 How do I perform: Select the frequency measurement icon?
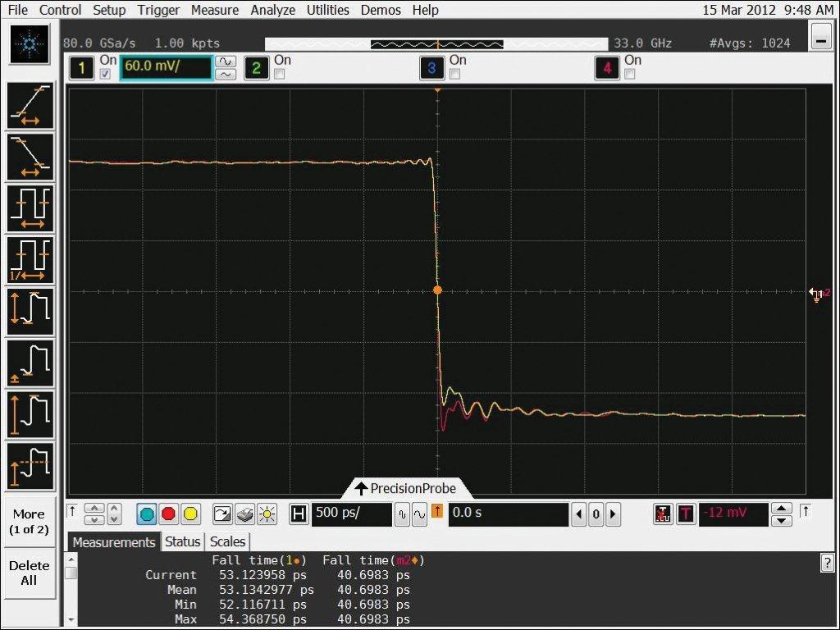30,260
